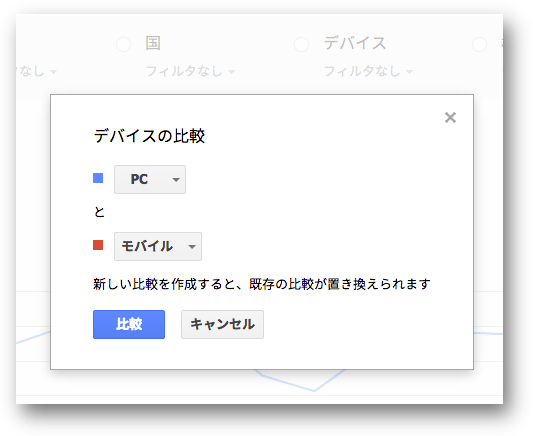The image size is (533, 436).
Task: Select the デバイス radio button
Action: [302, 44]
